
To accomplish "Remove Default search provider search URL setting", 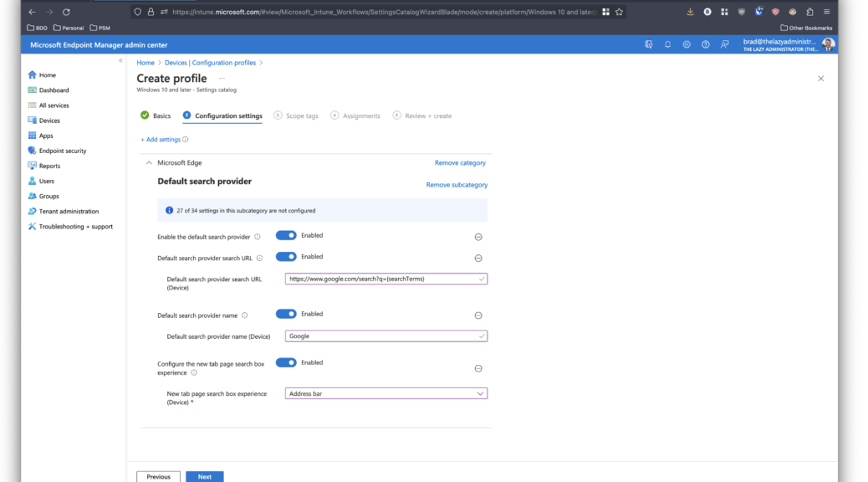I will tap(478, 259).
